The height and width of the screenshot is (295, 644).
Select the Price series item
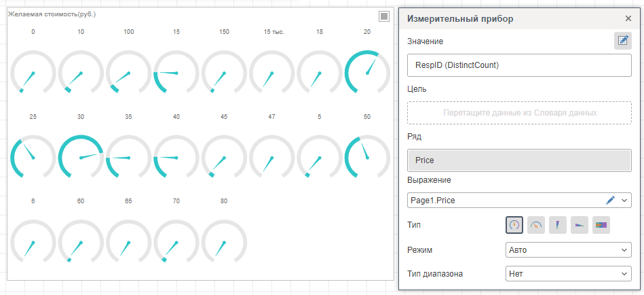click(x=519, y=160)
